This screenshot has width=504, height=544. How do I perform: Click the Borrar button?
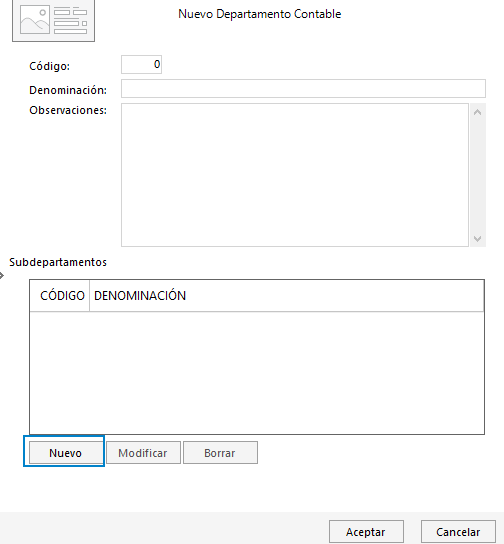coord(220,453)
